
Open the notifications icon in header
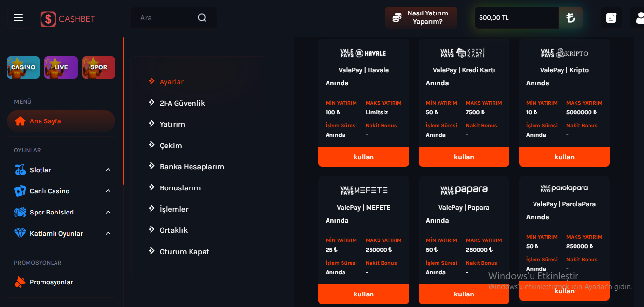(611, 18)
